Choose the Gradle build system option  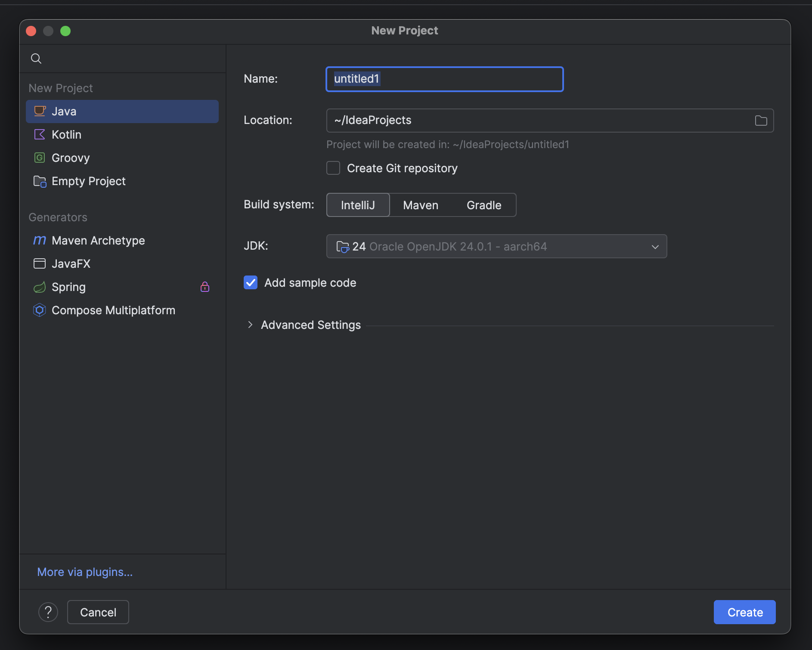(484, 205)
